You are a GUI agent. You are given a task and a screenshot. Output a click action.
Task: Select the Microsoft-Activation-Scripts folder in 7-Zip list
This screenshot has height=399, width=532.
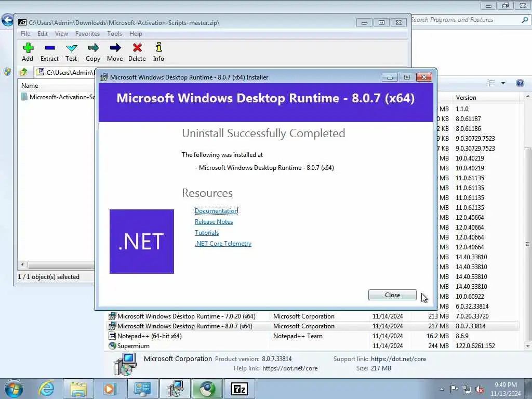(x=58, y=97)
